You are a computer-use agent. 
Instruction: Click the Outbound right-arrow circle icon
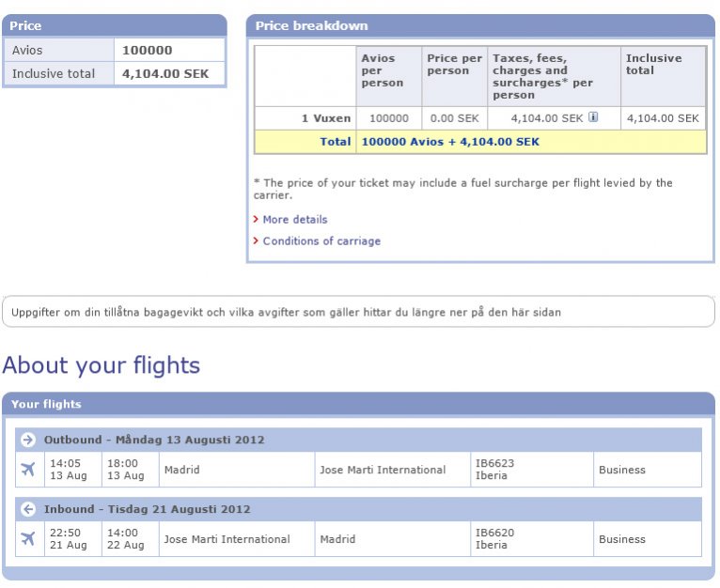point(28,440)
